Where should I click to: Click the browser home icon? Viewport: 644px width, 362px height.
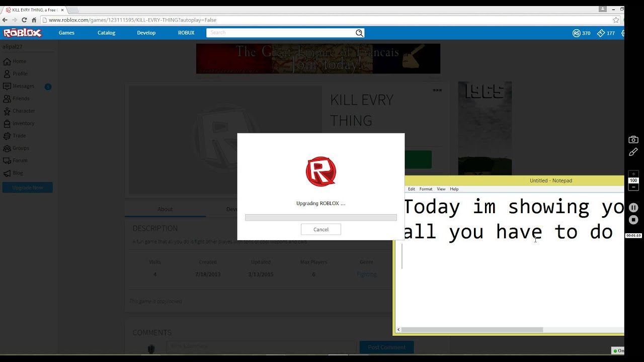coord(34,20)
